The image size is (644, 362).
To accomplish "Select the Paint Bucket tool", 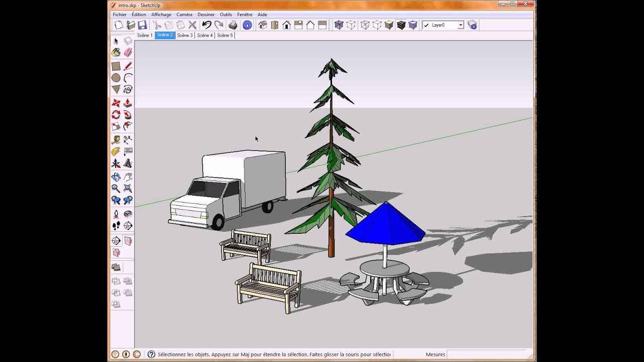I will [x=116, y=52].
